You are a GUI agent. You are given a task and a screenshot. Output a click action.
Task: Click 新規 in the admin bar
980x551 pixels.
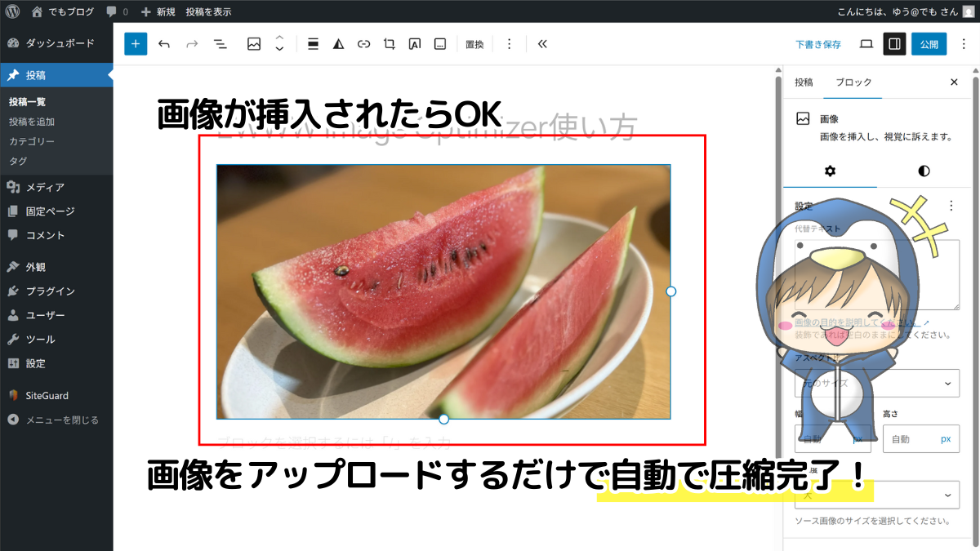pos(157,11)
